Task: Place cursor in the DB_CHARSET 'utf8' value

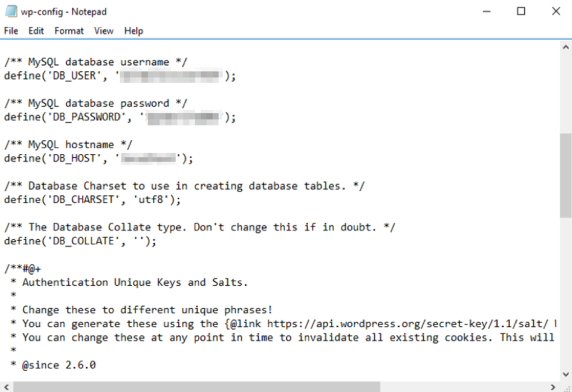Action: point(151,200)
